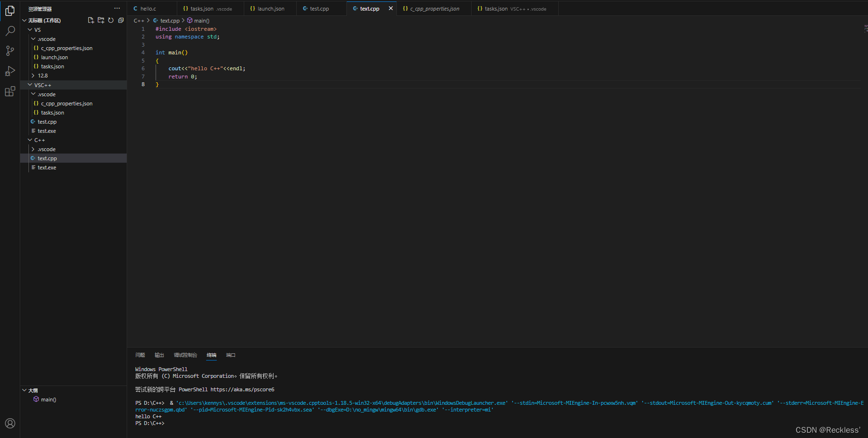The height and width of the screenshot is (438, 868).
Task: Create a new folder in Explorer
Action: 101,20
